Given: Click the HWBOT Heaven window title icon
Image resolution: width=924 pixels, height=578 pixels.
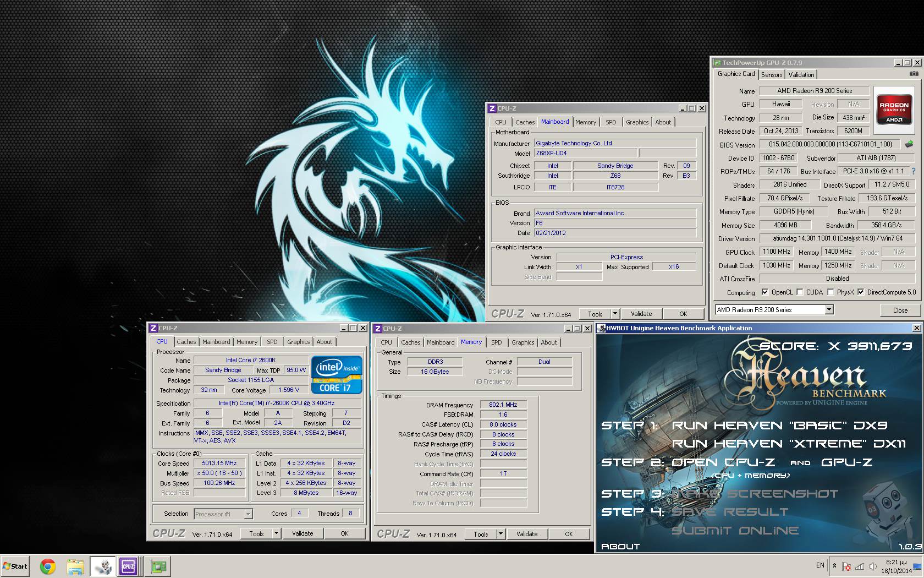Looking at the screenshot, I should pos(601,328).
